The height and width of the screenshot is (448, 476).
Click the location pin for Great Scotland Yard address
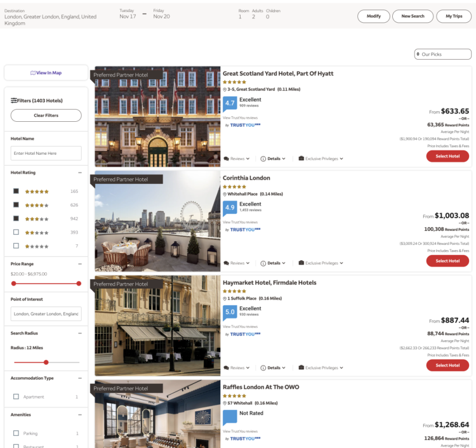click(225, 89)
